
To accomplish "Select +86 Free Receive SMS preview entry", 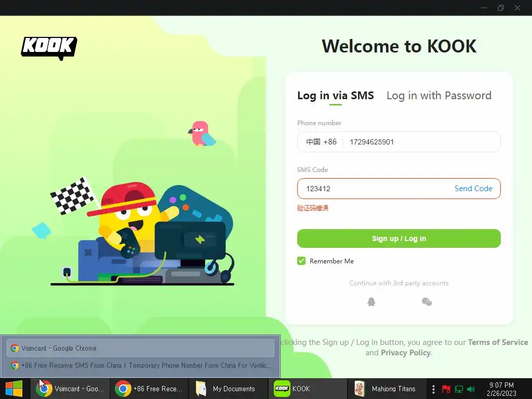I will (x=140, y=365).
